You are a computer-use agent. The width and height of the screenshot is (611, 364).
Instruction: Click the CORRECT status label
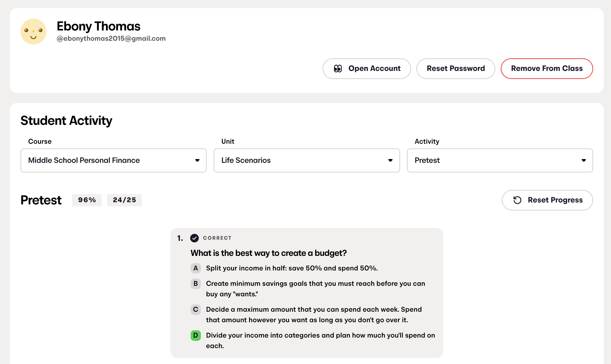click(217, 238)
